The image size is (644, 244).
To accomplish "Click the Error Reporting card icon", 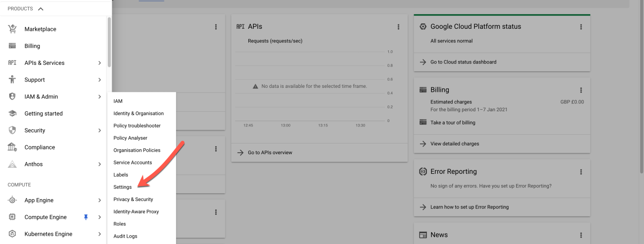I will 423,172.
